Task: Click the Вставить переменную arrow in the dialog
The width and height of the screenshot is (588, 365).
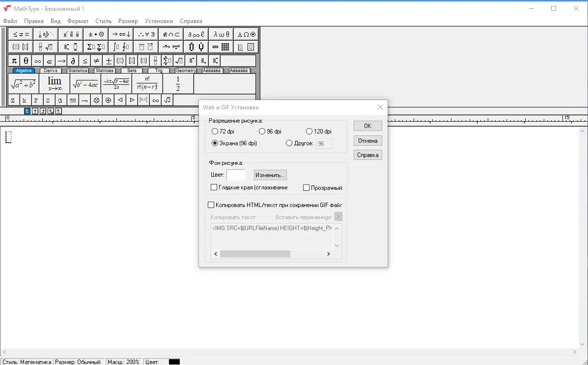Action: 338,216
